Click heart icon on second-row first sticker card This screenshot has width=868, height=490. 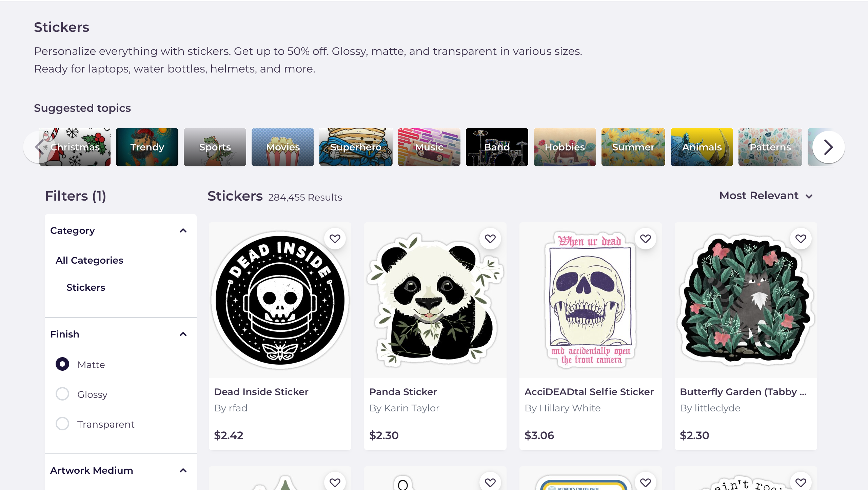click(x=335, y=482)
